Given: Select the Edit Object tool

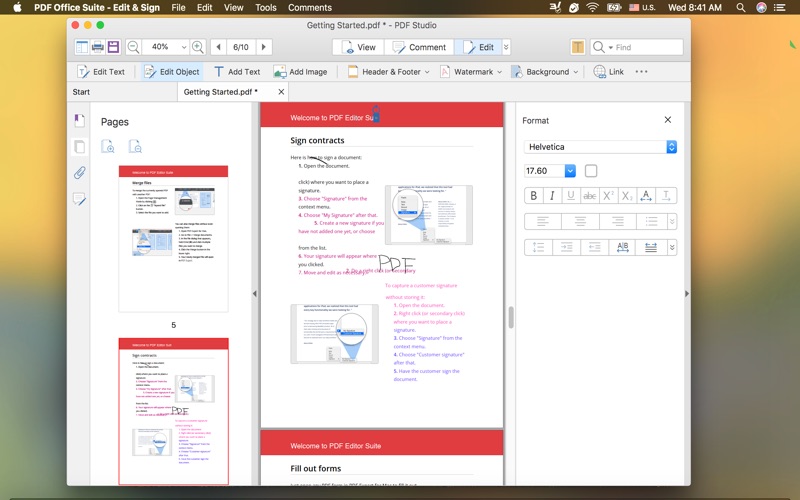Looking at the screenshot, I should 171,72.
